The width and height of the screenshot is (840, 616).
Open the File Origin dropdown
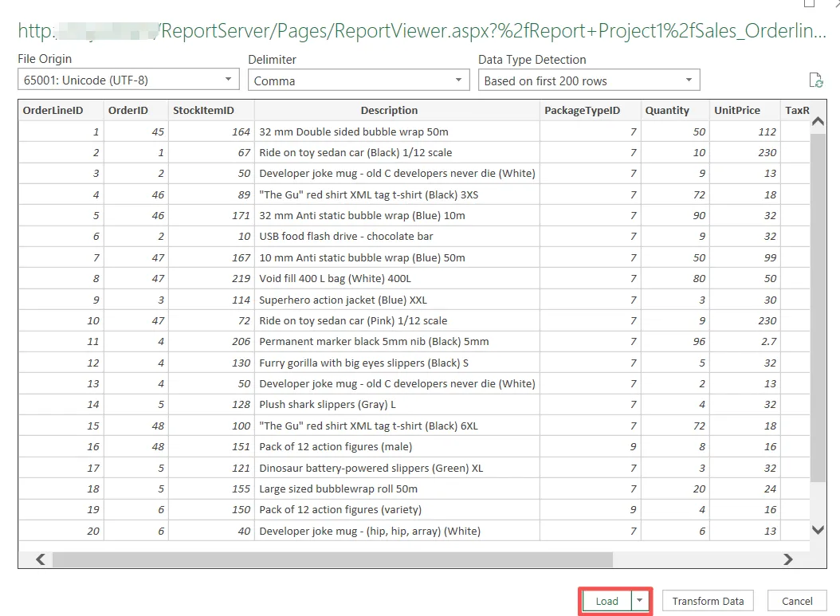128,80
